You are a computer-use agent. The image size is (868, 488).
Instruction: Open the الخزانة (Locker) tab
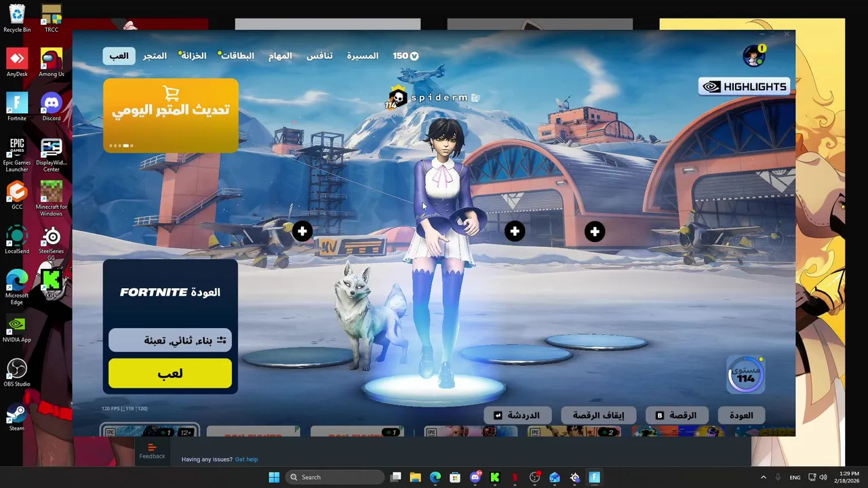point(193,56)
